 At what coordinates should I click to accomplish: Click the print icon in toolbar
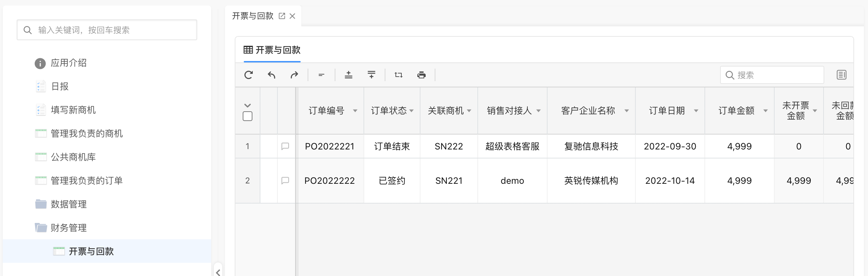(422, 75)
